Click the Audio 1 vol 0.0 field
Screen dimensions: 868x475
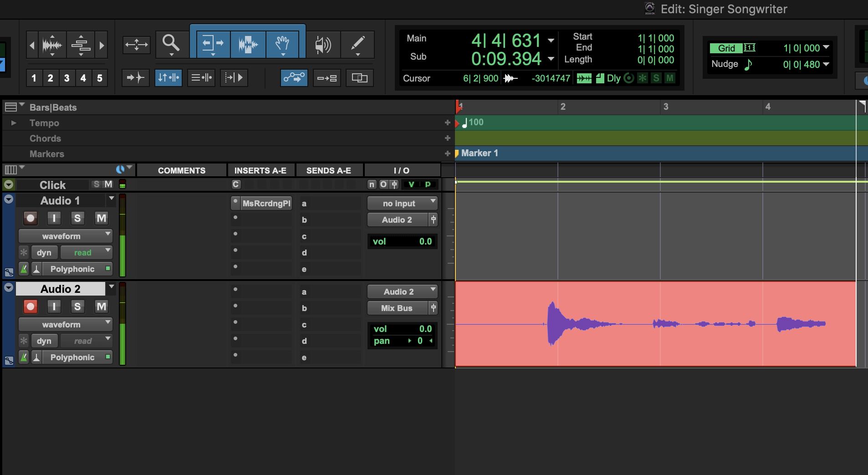click(x=403, y=241)
